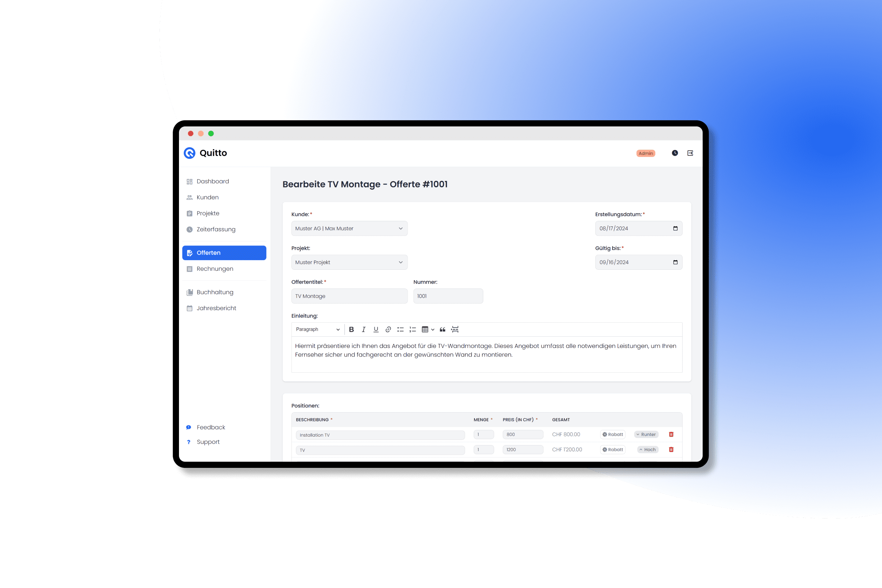Click the link insertion icon
The width and height of the screenshot is (882, 588).
click(387, 329)
